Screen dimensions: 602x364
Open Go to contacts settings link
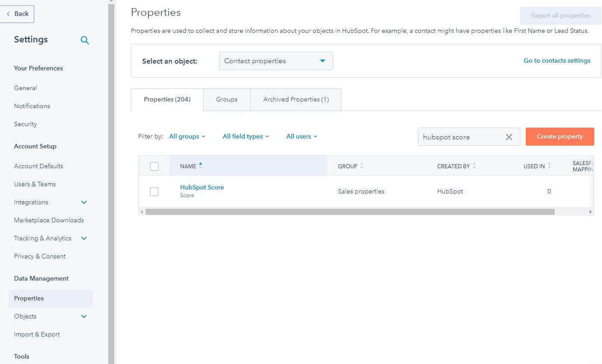pyautogui.click(x=557, y=60)
